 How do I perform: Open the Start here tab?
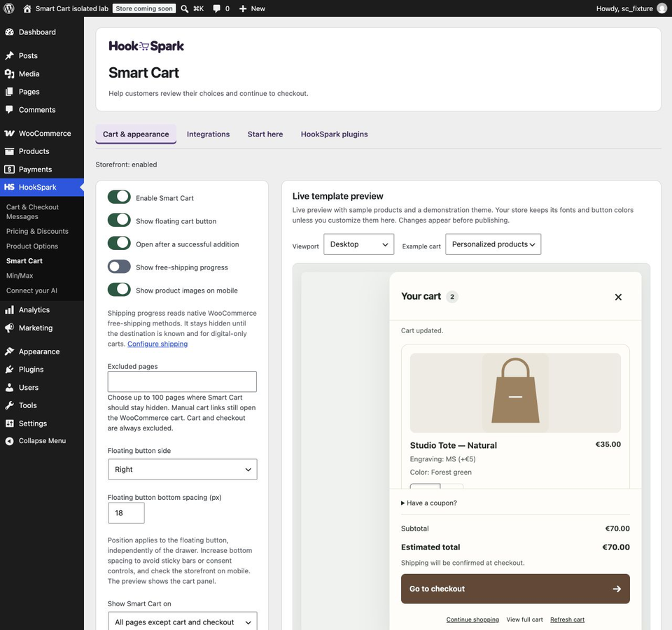point(265,134)
